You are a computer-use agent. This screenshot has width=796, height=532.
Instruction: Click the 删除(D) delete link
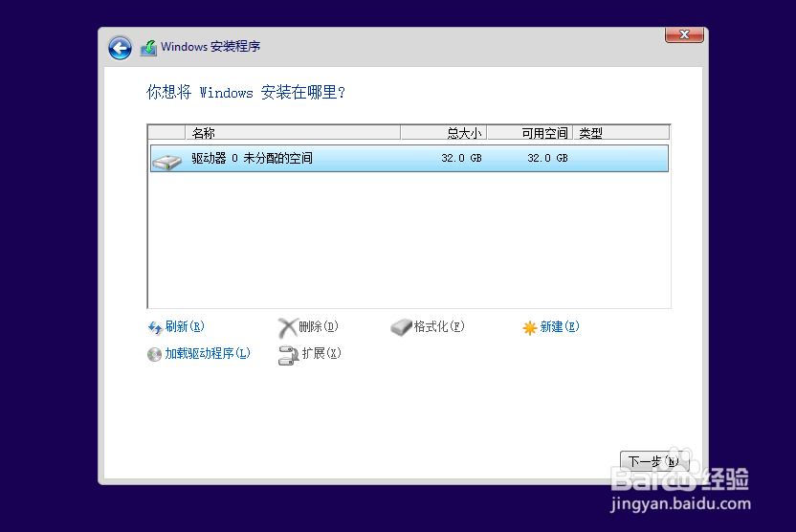point(319,326)
